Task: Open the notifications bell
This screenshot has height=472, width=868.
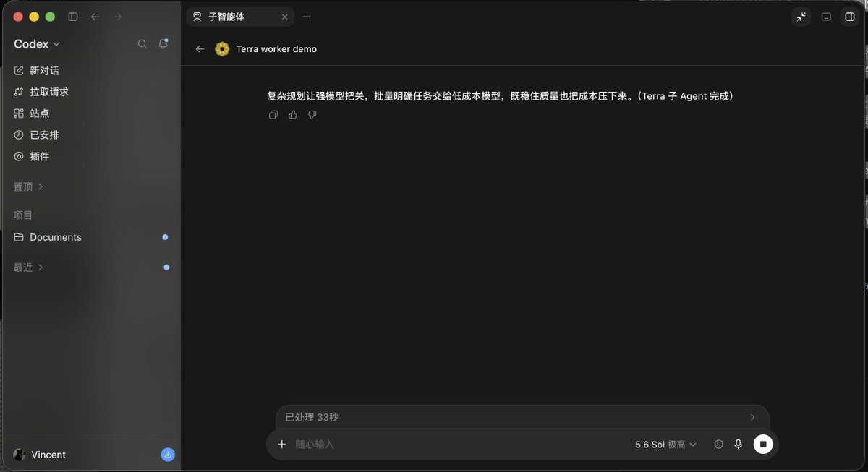Action: 163,44
